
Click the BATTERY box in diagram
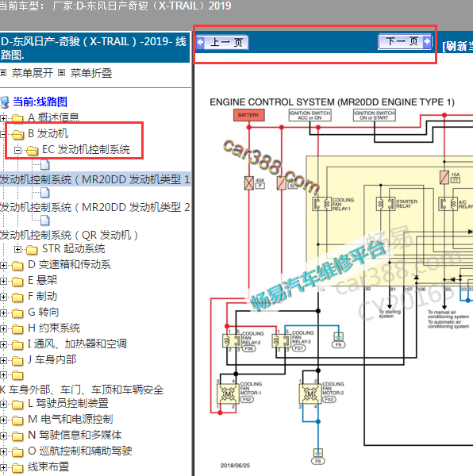click(248, 115)
